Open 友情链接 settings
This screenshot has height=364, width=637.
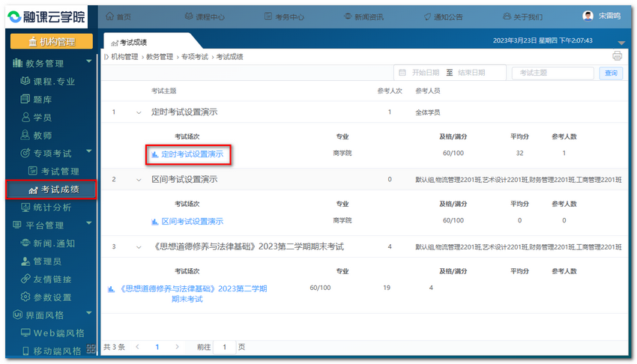[x=52, y=279]
